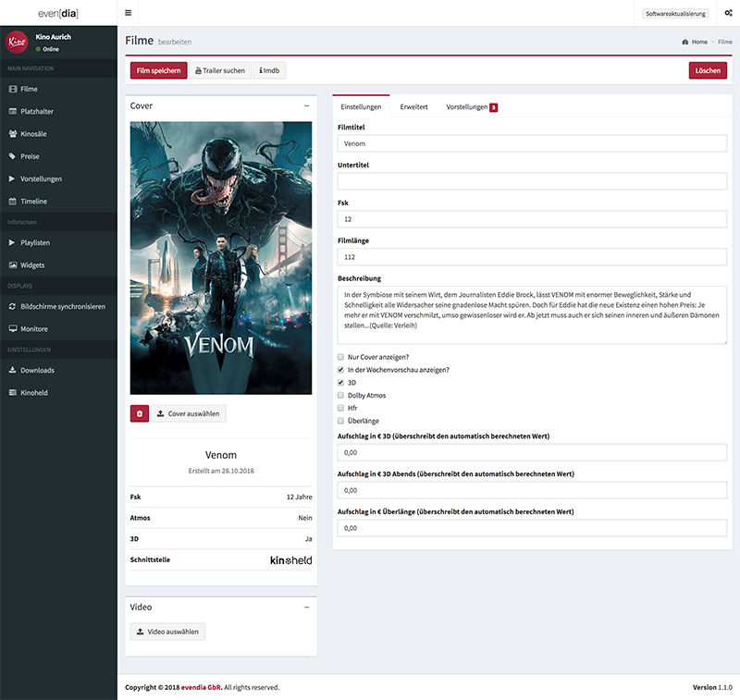Click the Venom cover poster image
The width and height of the screenshot is (740, 700).
tap(221, 258)
